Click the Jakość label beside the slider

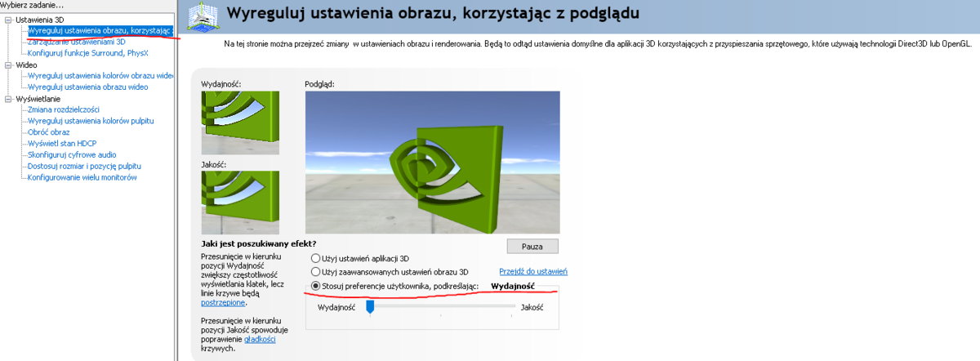[x=532, y=306]
